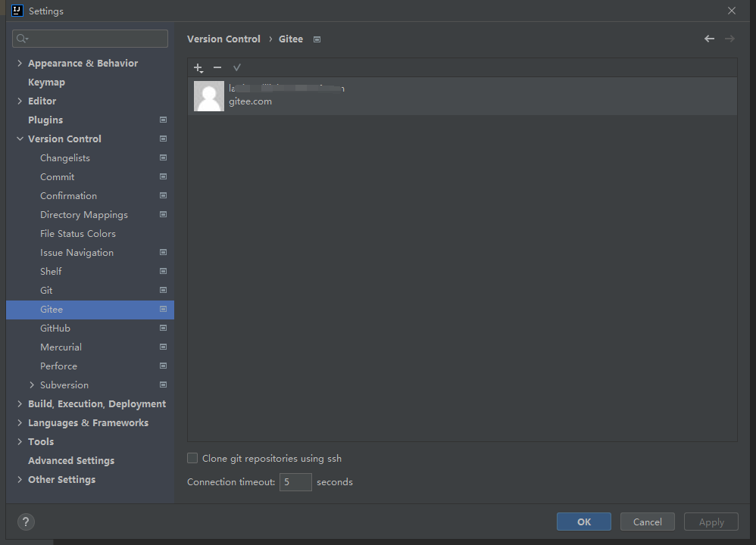Click the project icon next to GitHub
This screenshot has height=545, width=756.
[x=164, y=329]
